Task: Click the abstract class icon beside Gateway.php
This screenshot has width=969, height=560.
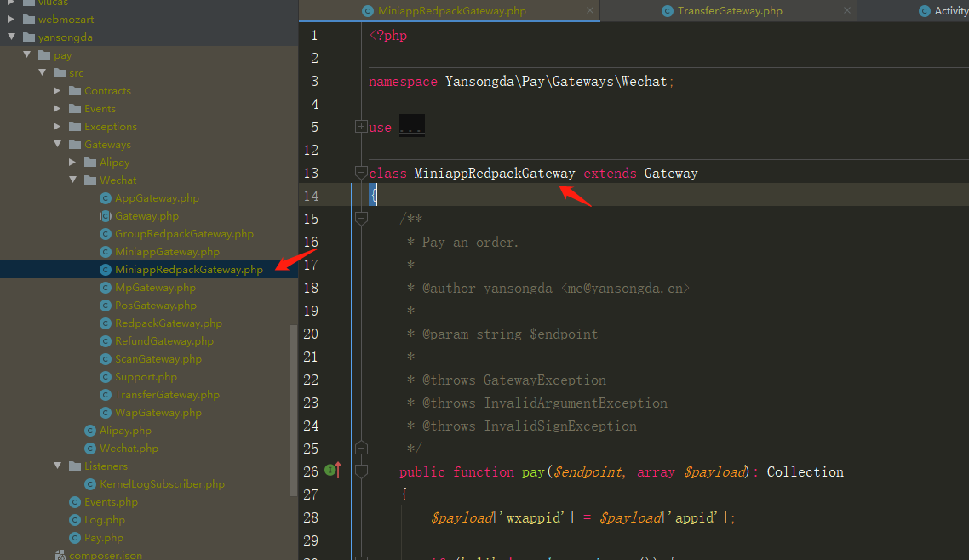Action: [x=105, y=216]
